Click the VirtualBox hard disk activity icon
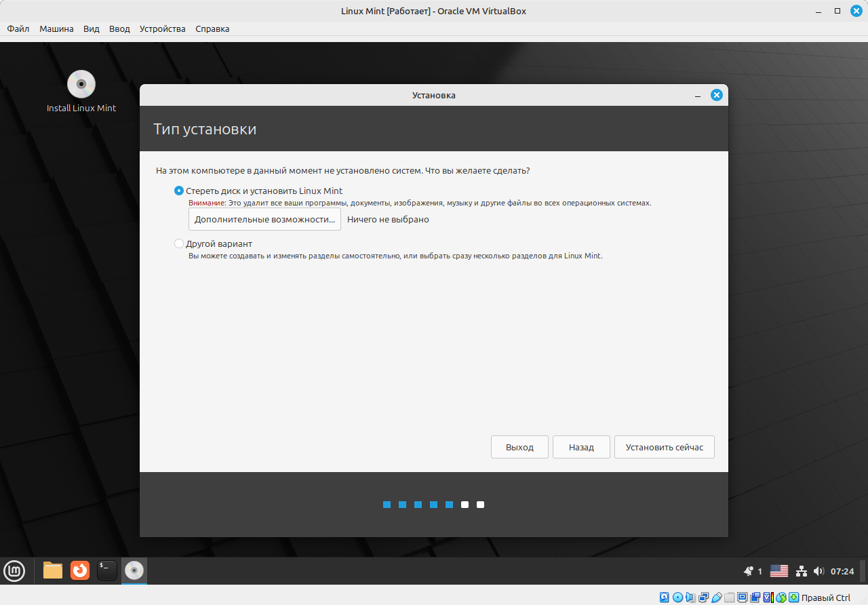The width and height of the screenshot is (868, 605). (x=665, y=598)
